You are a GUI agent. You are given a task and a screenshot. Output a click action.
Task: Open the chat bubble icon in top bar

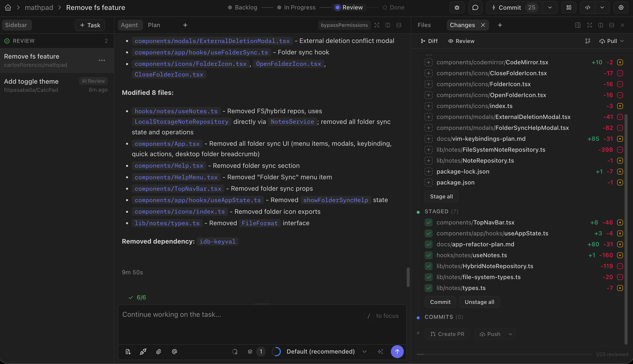[x=475, y=7]
